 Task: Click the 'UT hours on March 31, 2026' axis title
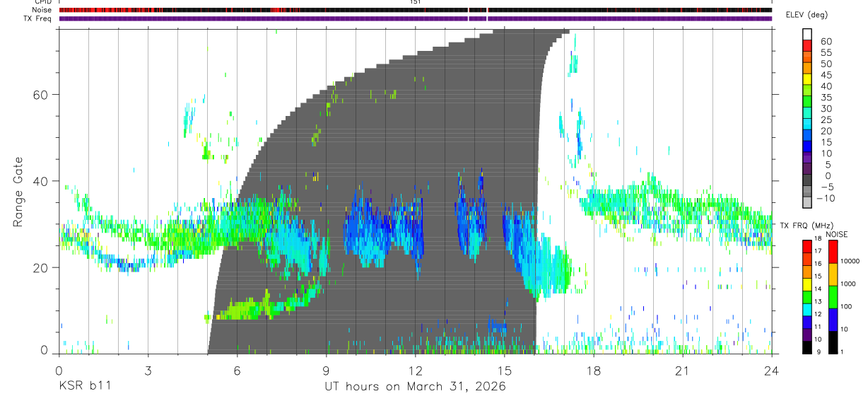[415, 386]
